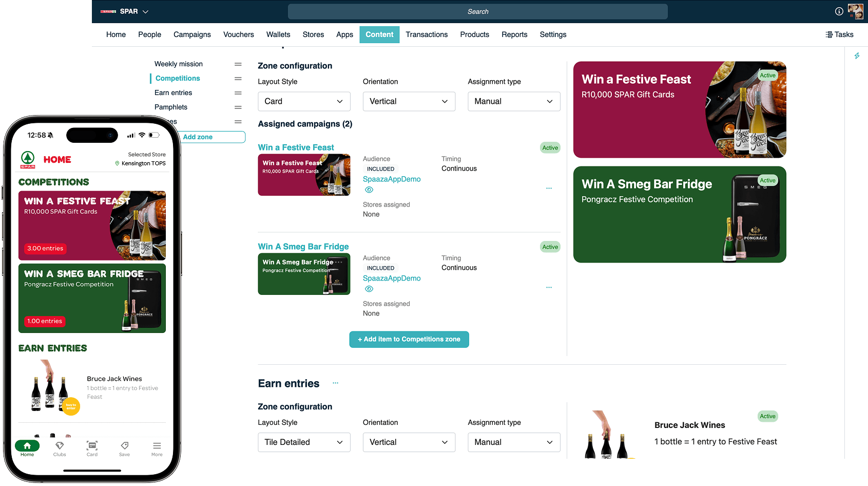
Task: Tap location pin next to Kensington TOPS
Action: (x=117, y=163)
